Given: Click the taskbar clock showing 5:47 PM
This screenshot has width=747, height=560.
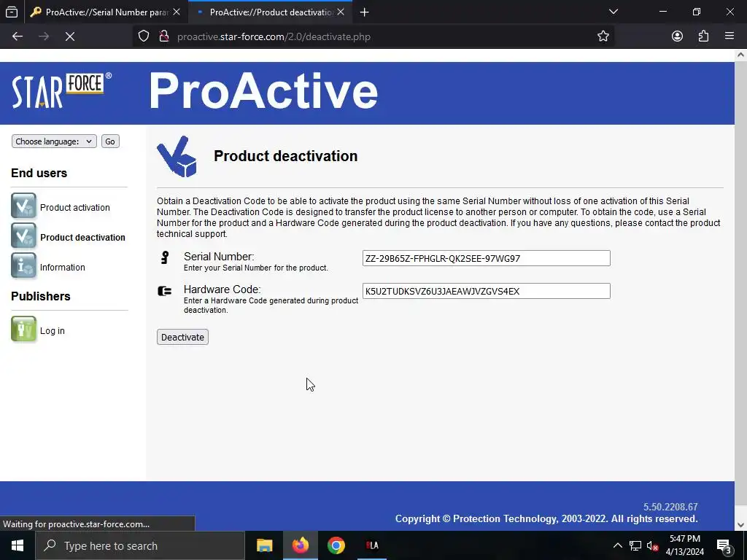Looking at the screenshot, I should tap(684, 545).
